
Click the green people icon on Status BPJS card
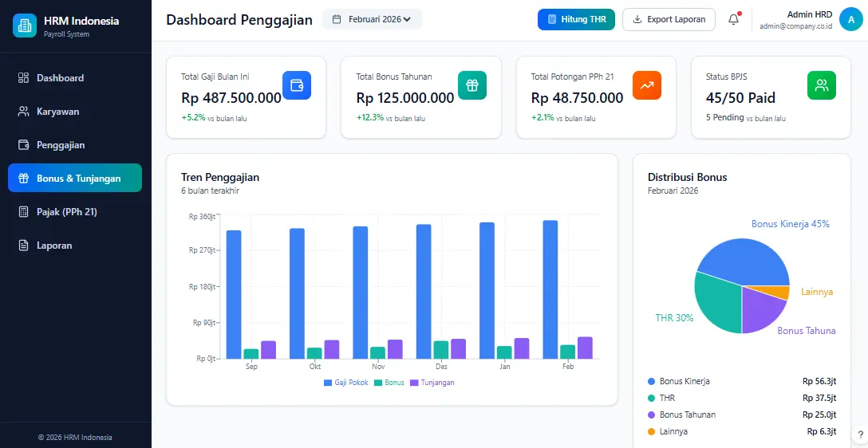point(822,85)
